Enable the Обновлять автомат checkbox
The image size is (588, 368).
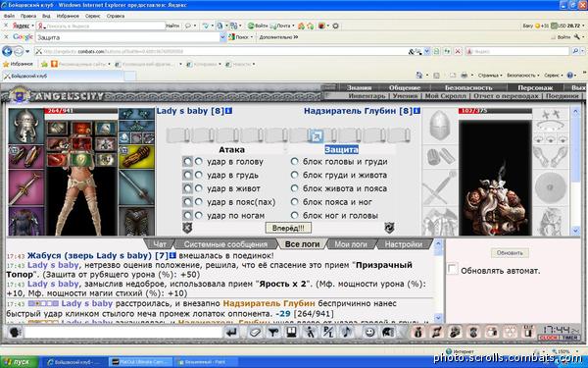click(452, 269)
